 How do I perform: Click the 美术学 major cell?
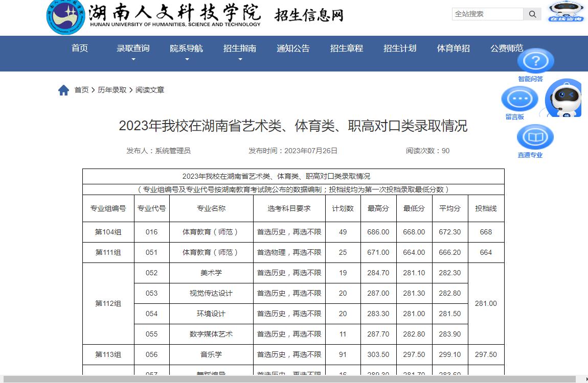coord(211,273)
